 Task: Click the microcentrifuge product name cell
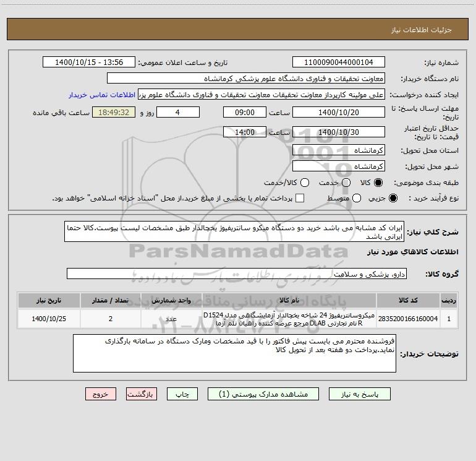pos(289,319)
